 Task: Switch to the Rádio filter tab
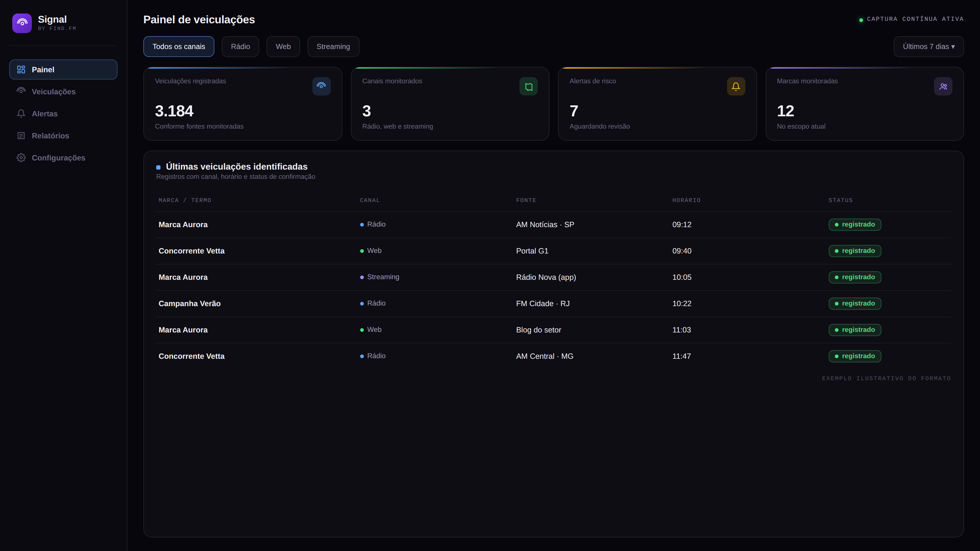[x=240, y=47]
